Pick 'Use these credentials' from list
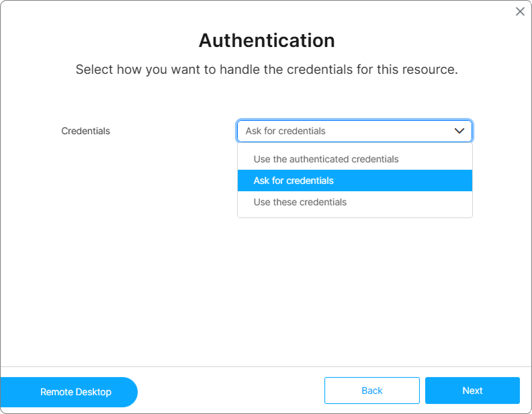This screenshot has height=414, width=532. tap(355, 202)
